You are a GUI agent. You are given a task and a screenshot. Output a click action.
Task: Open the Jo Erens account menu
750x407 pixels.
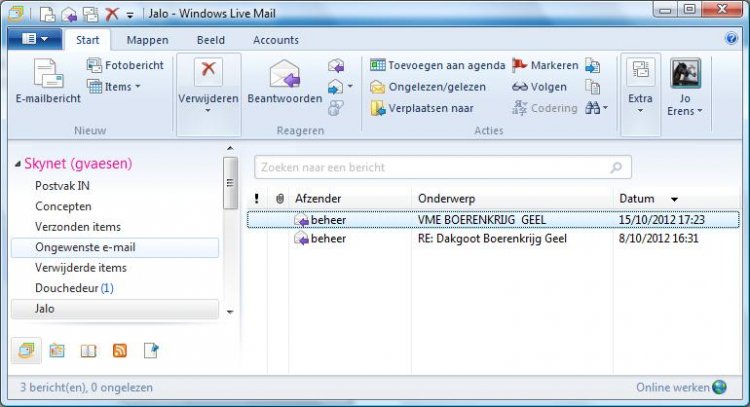(685, 87)
